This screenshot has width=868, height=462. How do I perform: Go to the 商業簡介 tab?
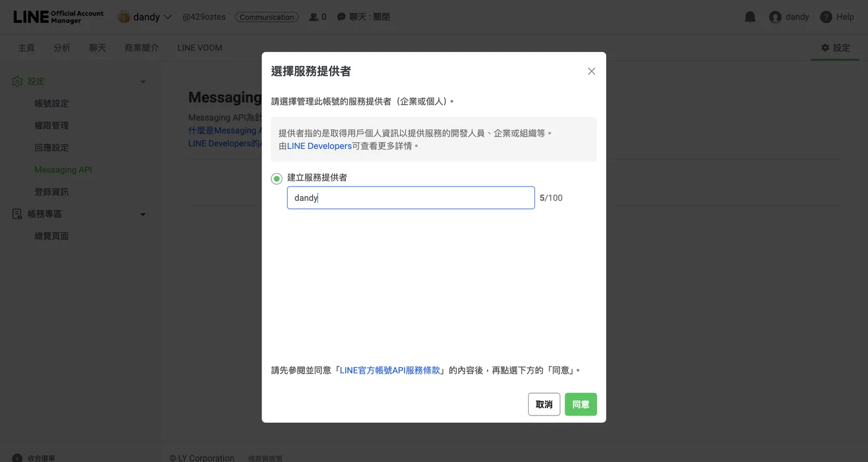[x=142, y=48]
